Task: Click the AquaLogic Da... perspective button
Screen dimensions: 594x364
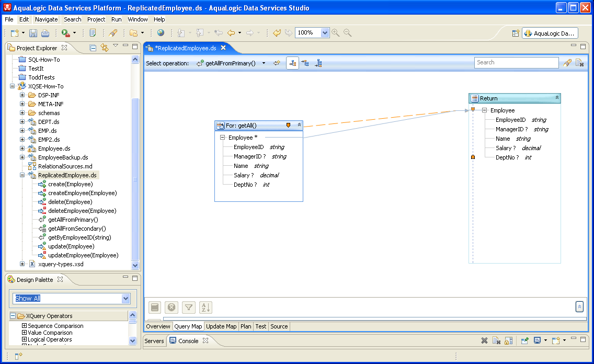Action: [550, 33]
